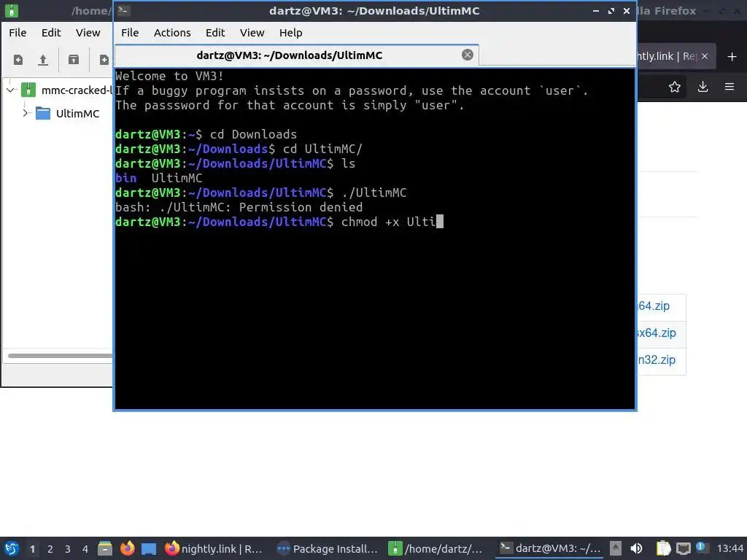
Task: Open the terminal Edit menu
Action: pyautogui.click(x=215, y=32)
